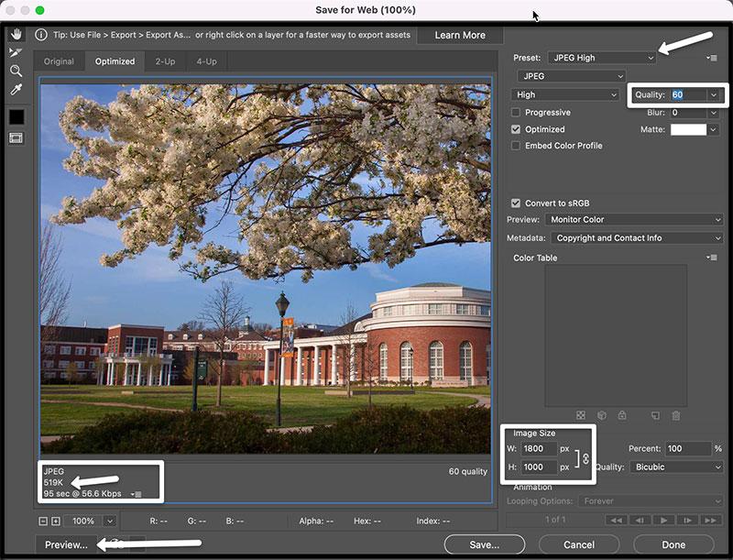Screen dimensions: 733x560
Task: Click the Save... button
Action: 484,544
